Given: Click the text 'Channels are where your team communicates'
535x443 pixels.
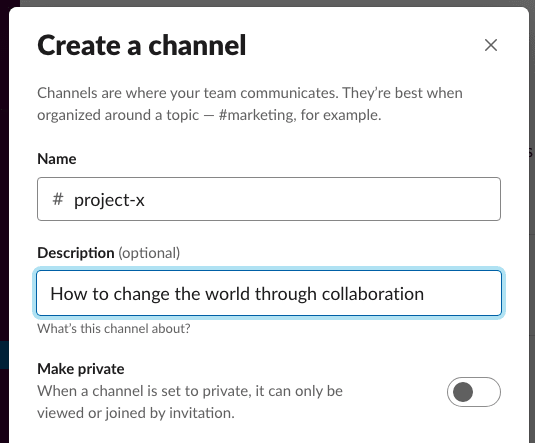Looking at the screenshot, I should pyautogui.click(x=187, y=93).
